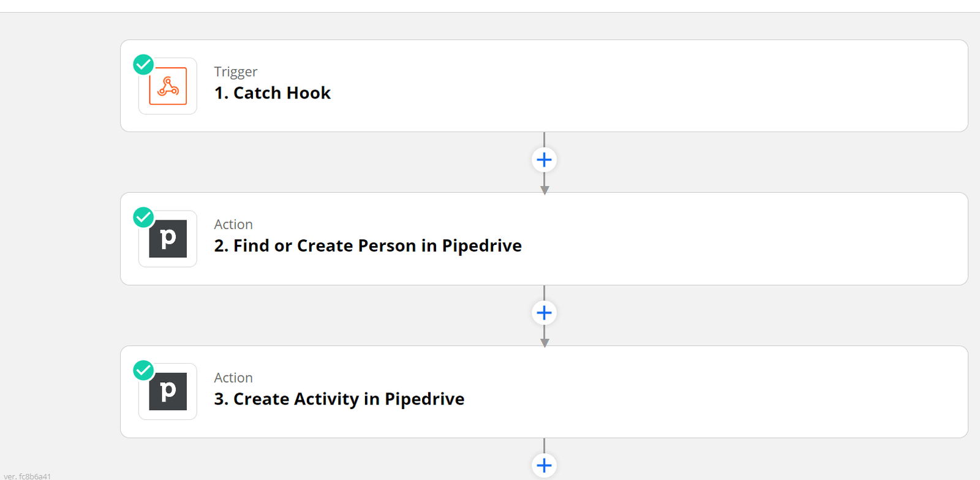980x480 pixels.
Task: Click the connector line directly beneath the Create Activity card
Action: pos(544,445)
